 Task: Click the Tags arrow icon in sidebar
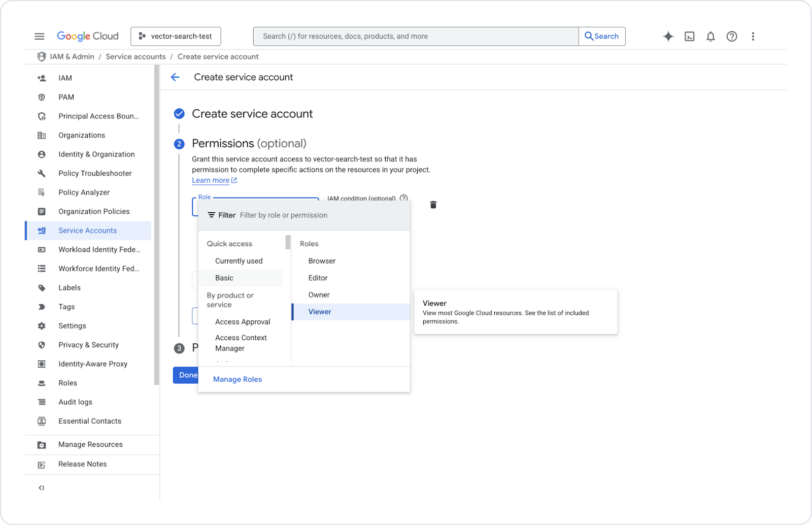click(42, 307)
